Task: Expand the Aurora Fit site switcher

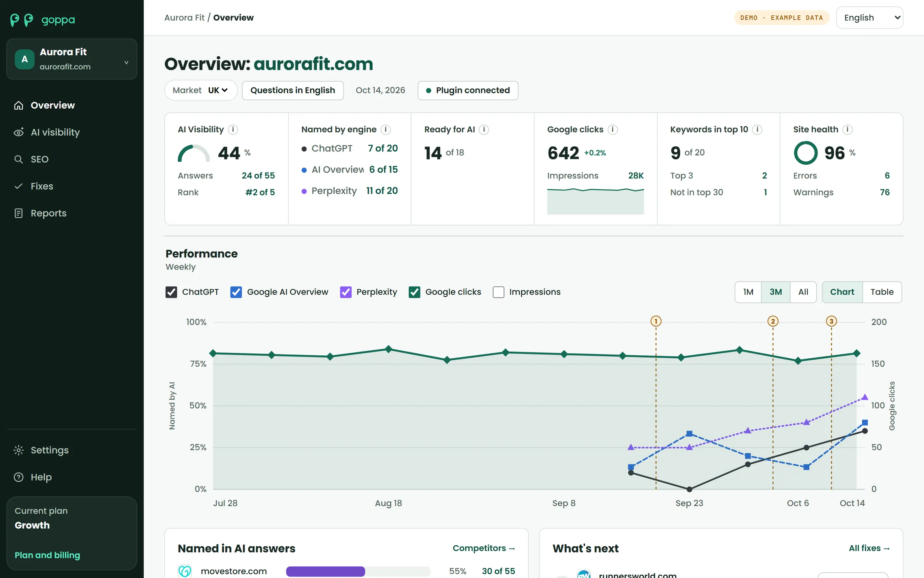Action: click(x=72, y=59)
